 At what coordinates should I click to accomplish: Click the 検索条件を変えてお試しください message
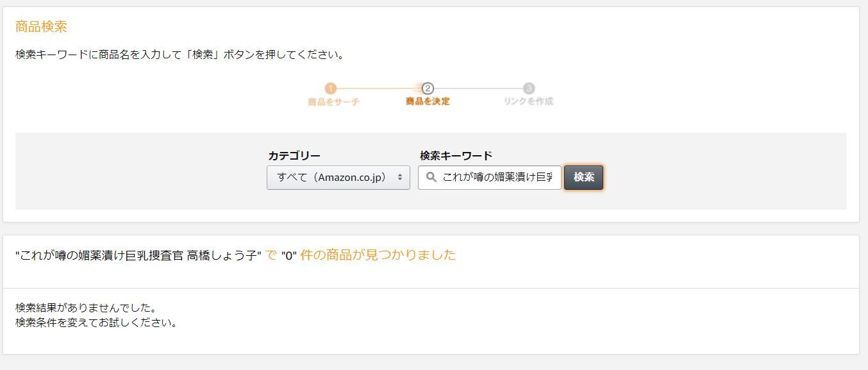click(96, 323)
